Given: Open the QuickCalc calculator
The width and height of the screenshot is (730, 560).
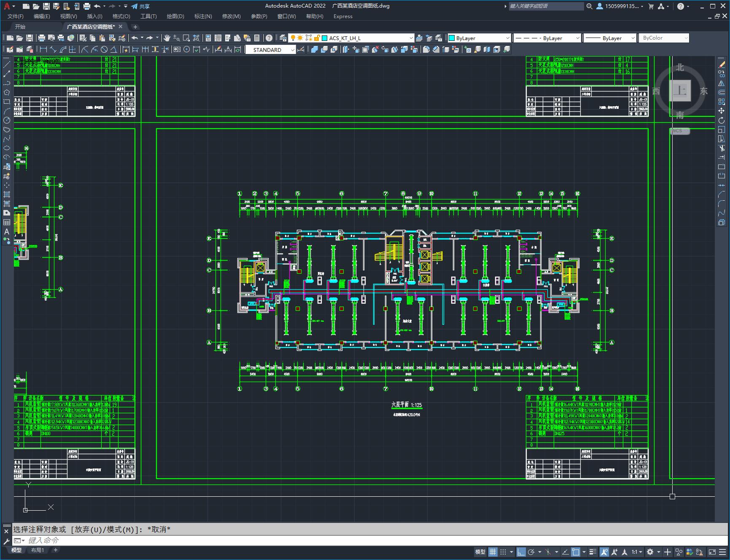Looking at the screenshot, I should (x=257, y=38).
